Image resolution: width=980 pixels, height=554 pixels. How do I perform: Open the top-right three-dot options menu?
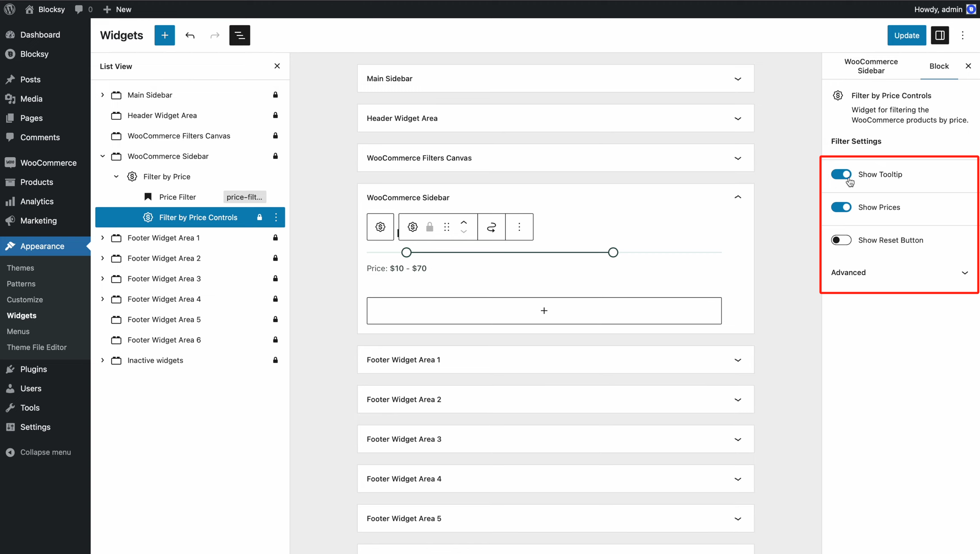[x=963, y=35]
